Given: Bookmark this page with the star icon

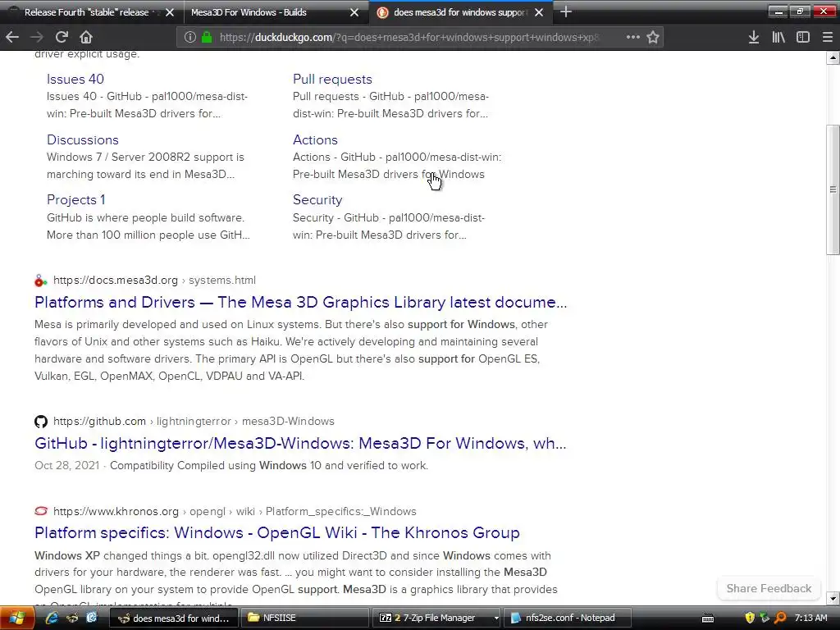Looking at the screenshot, I should click(x=652, y=37).
